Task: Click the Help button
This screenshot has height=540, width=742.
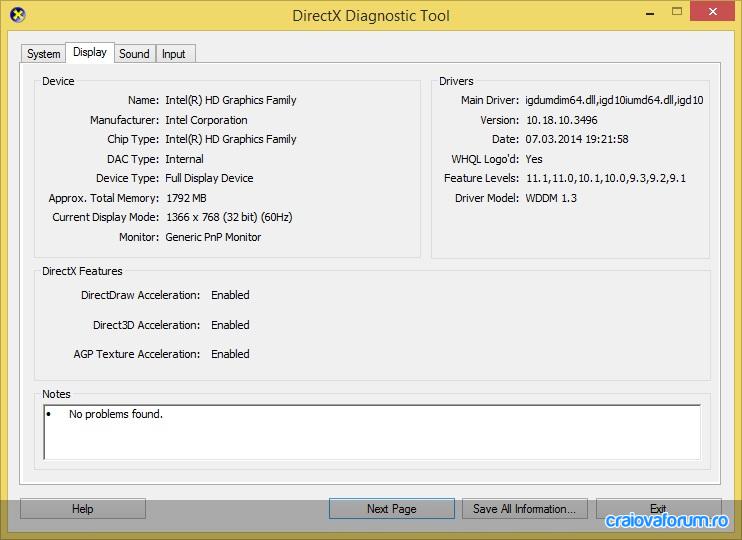Action: tap(83, 509)
